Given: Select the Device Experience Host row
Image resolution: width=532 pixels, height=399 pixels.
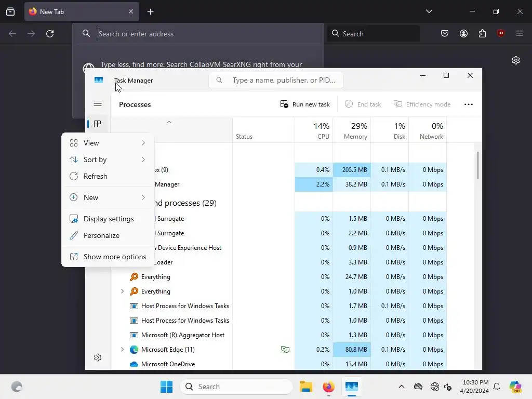Looking at the screenshot, I should (278, 248).
